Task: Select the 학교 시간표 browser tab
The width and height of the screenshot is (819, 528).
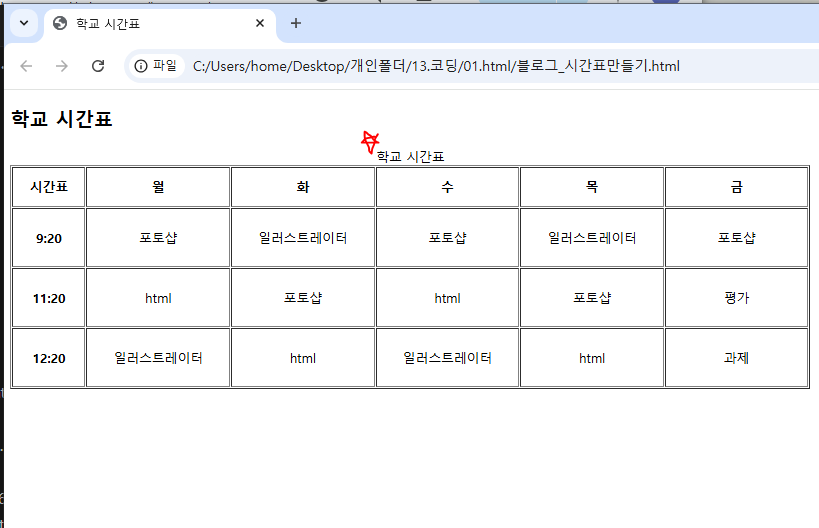Action: [x=160, y=24]
